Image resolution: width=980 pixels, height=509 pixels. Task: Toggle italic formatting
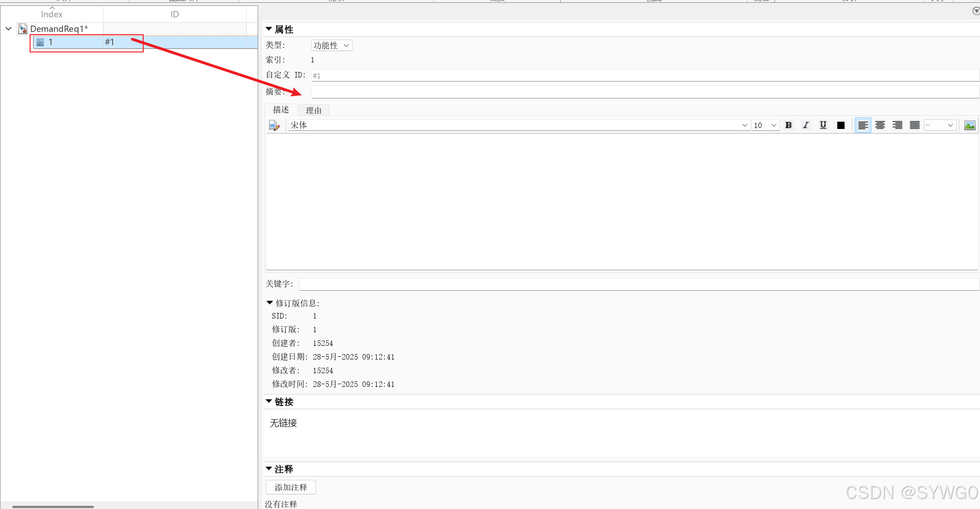point(806,125)
